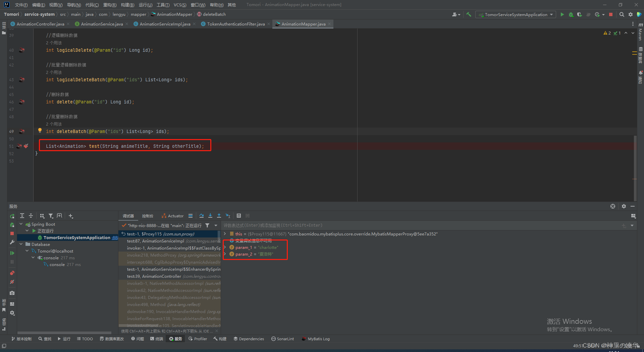
Task: Click View Breakpoints icon in the Services sidebar
Action: click(x=12, y=273)
